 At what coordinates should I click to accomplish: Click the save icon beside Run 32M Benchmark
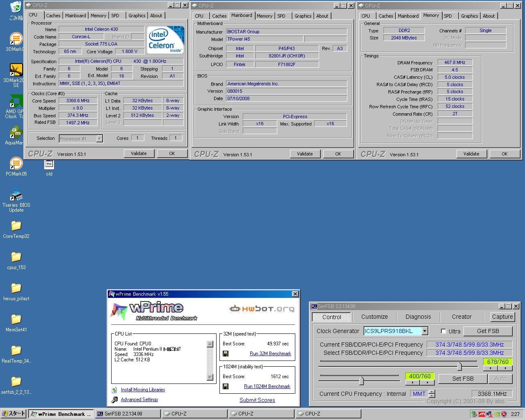(x=226, y=354)
